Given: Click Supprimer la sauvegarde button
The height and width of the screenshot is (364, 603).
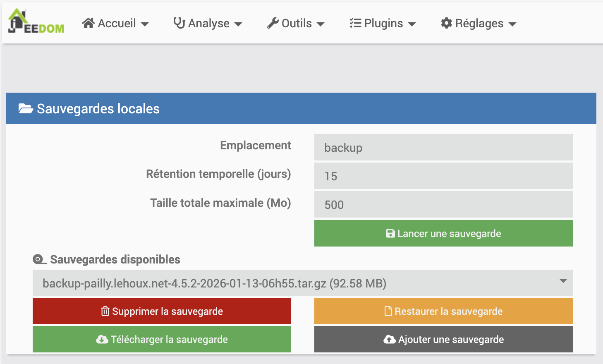Looking at the screenshot, I should [162, 311].
